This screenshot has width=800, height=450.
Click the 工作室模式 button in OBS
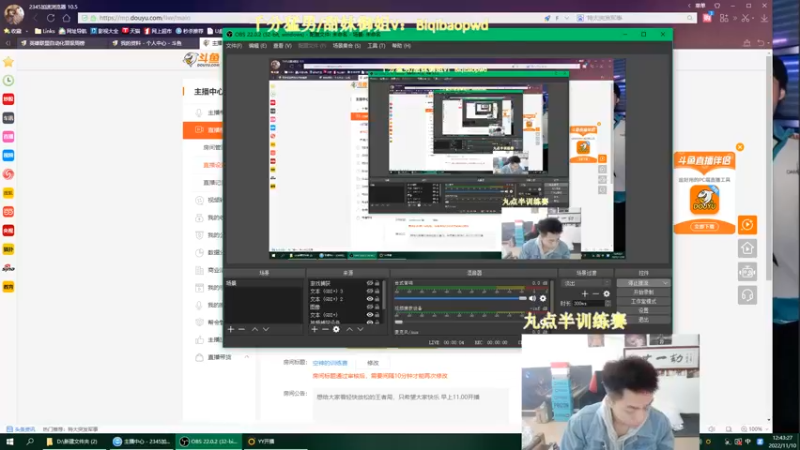pos(643,302)
